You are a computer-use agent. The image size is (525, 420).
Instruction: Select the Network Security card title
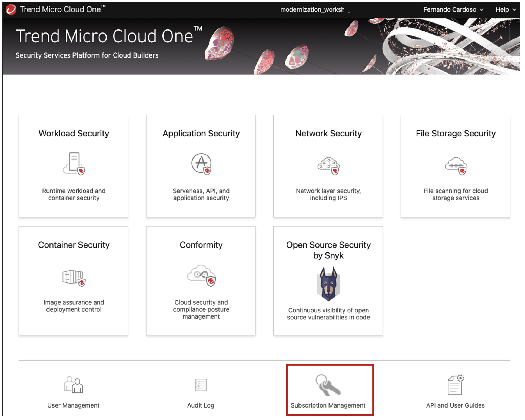click(328, 133)
